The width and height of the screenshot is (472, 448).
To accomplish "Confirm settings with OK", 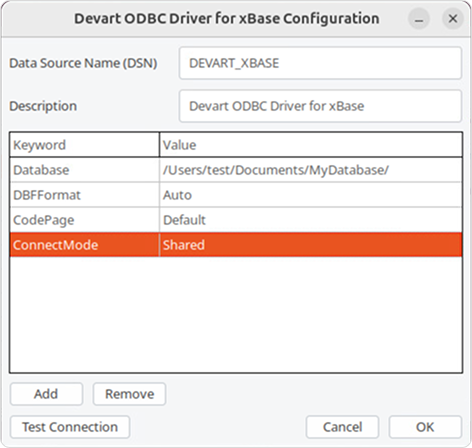I will coord(425,427).
